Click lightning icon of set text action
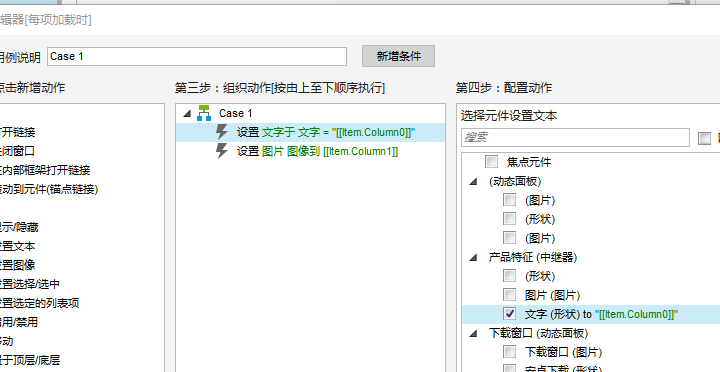720x372 pixels. click(x=222, y=132)
